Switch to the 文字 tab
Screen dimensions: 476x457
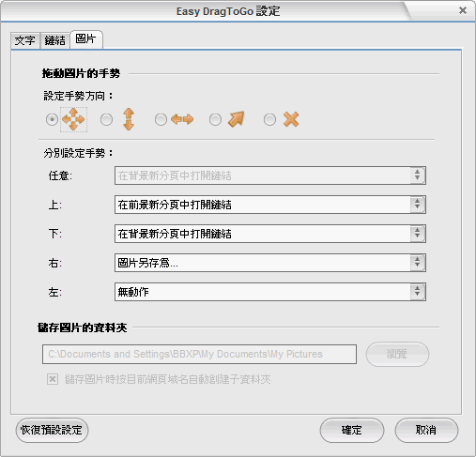(25, 40)
